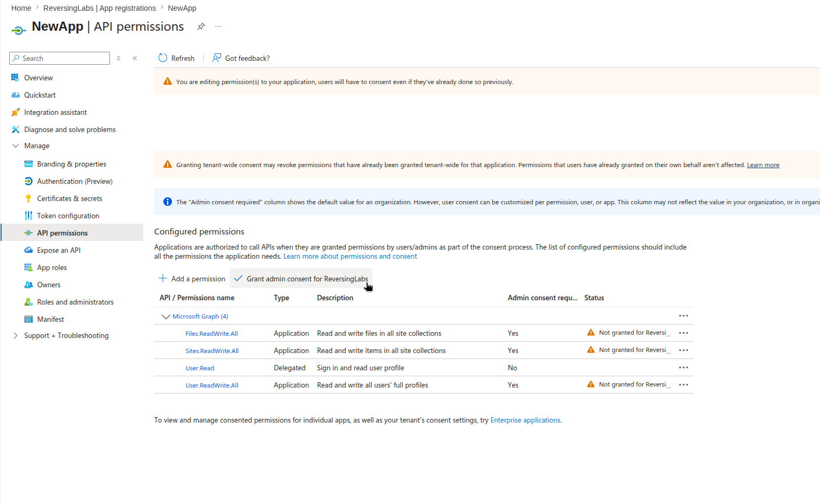
Task: Click the sidebar Search input field
Action: 59,58
